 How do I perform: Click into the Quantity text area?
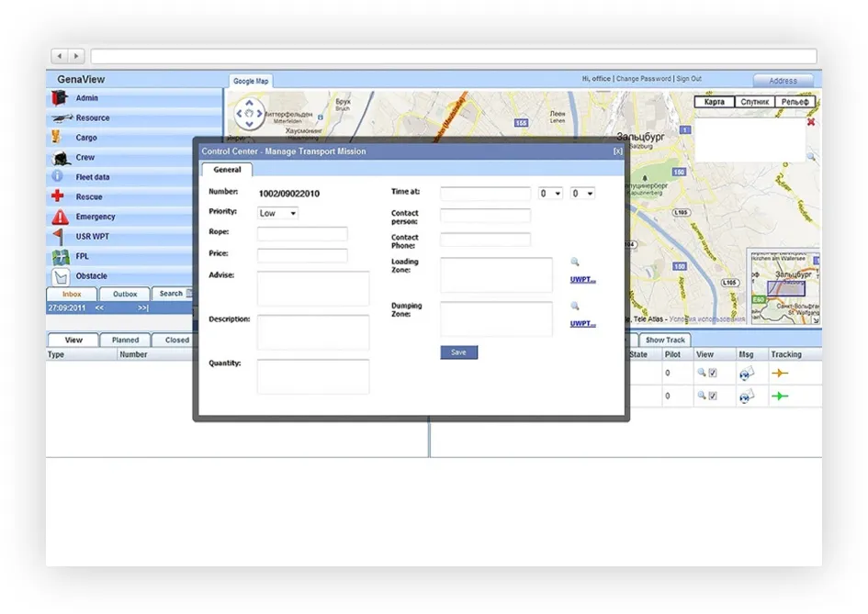pyautogui.click(x=313, y=376)
